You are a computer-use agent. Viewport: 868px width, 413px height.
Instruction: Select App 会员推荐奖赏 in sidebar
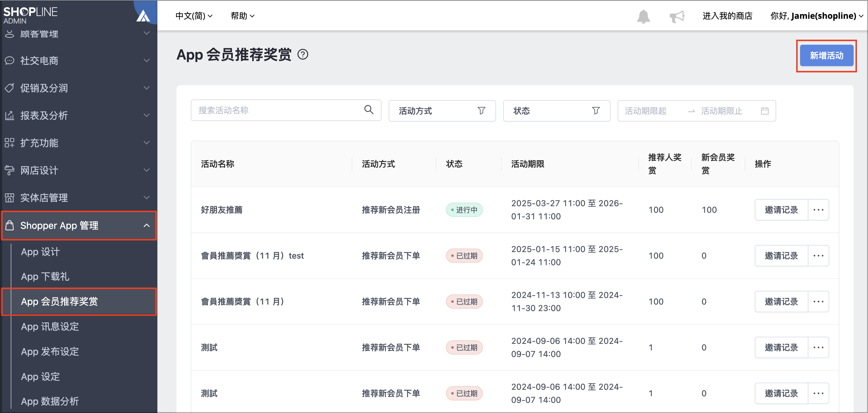click(x=80, y=302)
